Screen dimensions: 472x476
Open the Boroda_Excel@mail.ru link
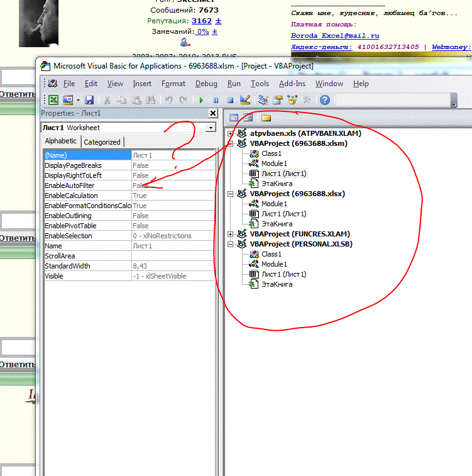pyautogui.click(x=335, y=35)
